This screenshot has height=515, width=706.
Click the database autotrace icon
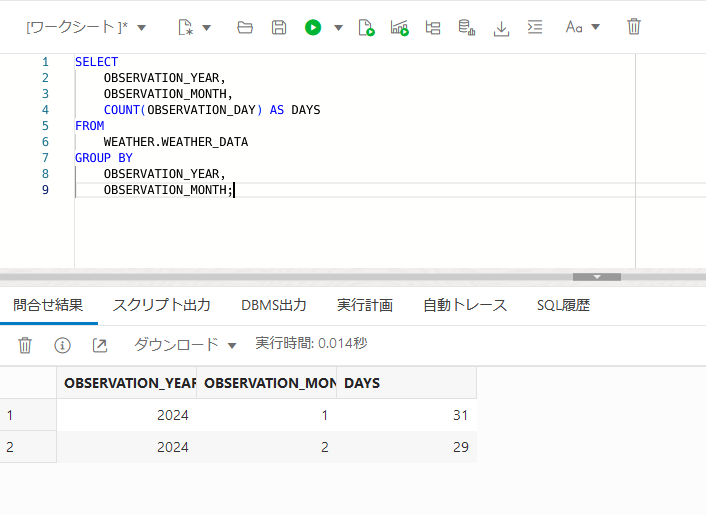466,27
